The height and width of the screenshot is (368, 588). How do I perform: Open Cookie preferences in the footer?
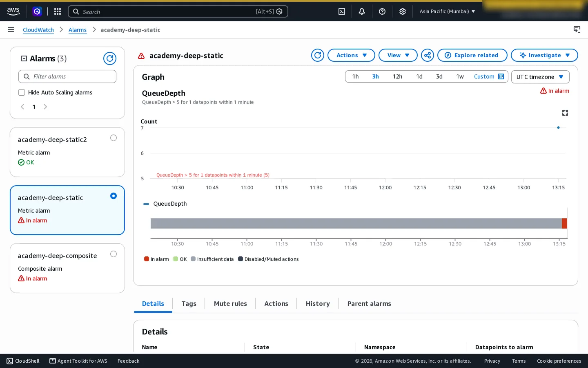559,361
